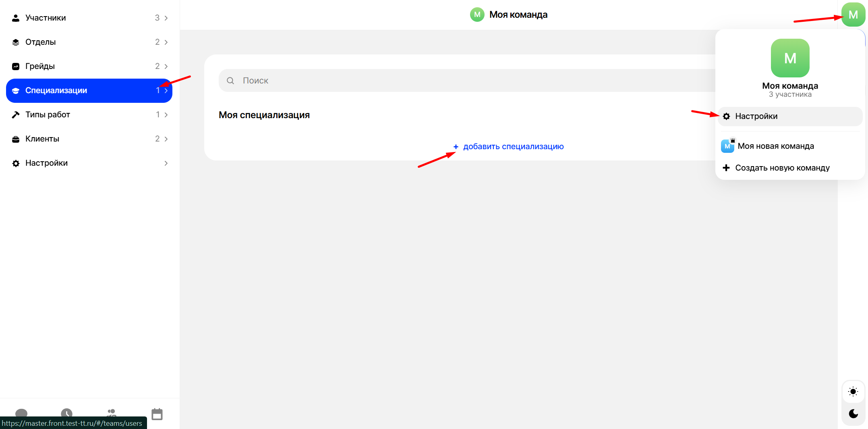Viewport: 868px width, 429px height.
Task: Click the blue Моя новая команда team avatar
Action: coord(727,146)
